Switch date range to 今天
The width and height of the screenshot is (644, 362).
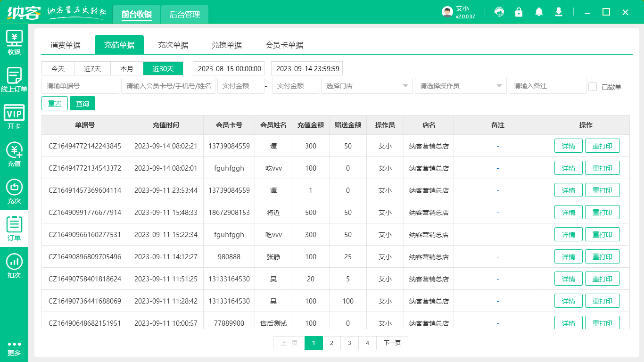click(58, 68)
